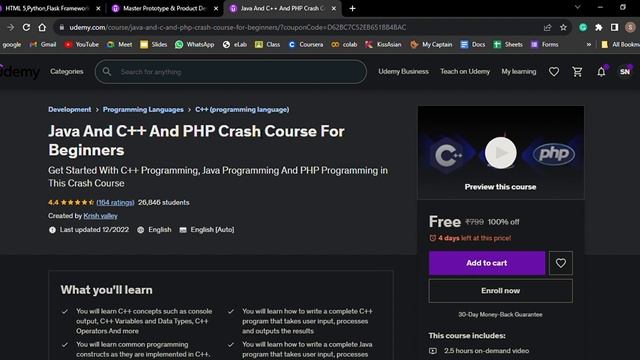Click the Add to cart button

click(487, 263)
